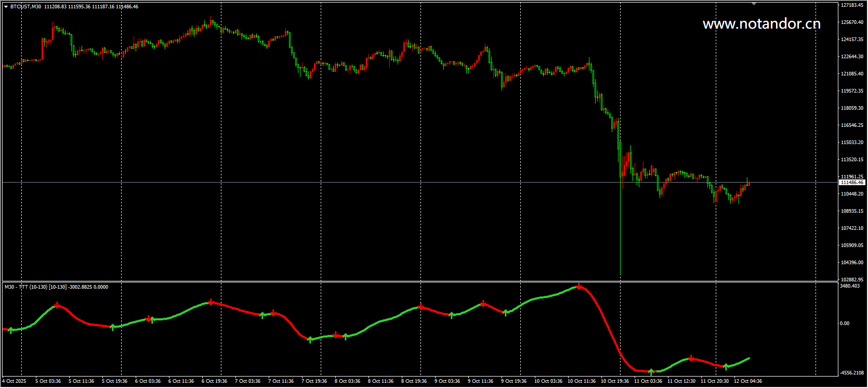Select the green up arrow at the TTT indicator's lowest trough
Viewport: 868px width, 388px height.
click(x=651, y=372)
